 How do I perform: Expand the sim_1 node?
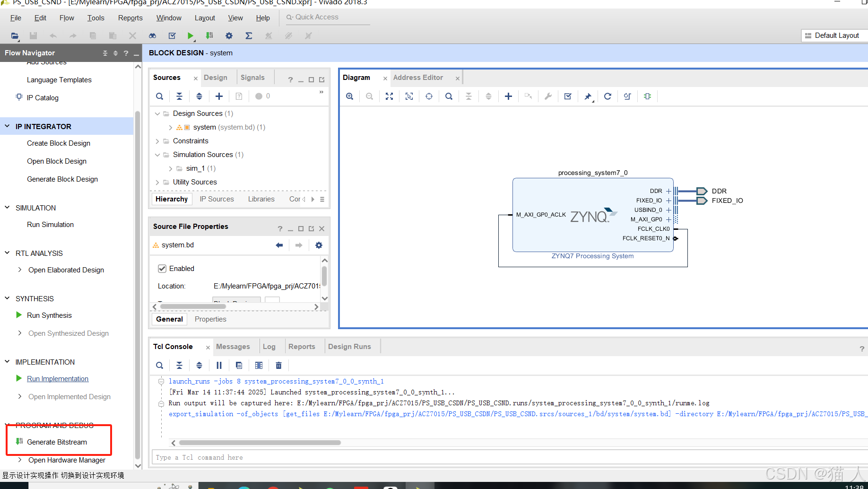coord(171,168)
